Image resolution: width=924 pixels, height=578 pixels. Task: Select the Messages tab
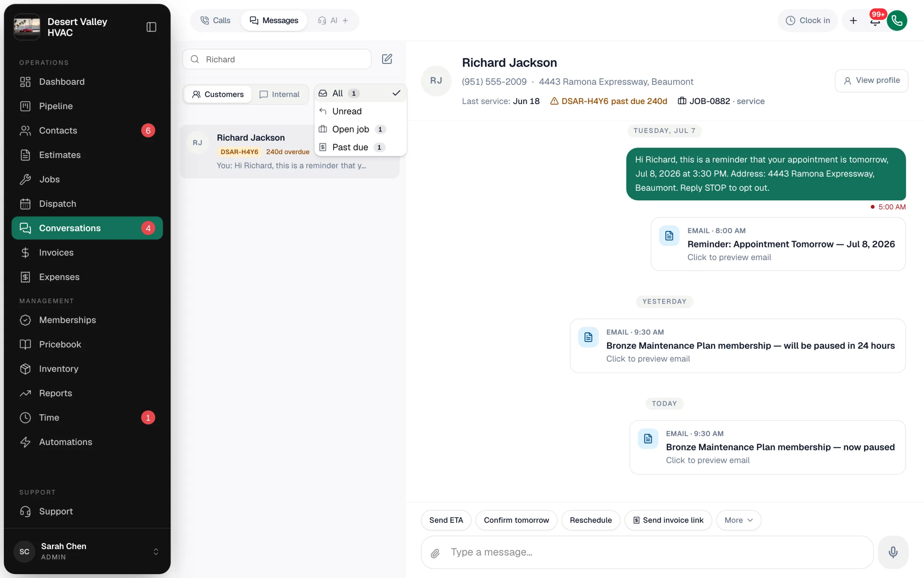click(274, 20)
